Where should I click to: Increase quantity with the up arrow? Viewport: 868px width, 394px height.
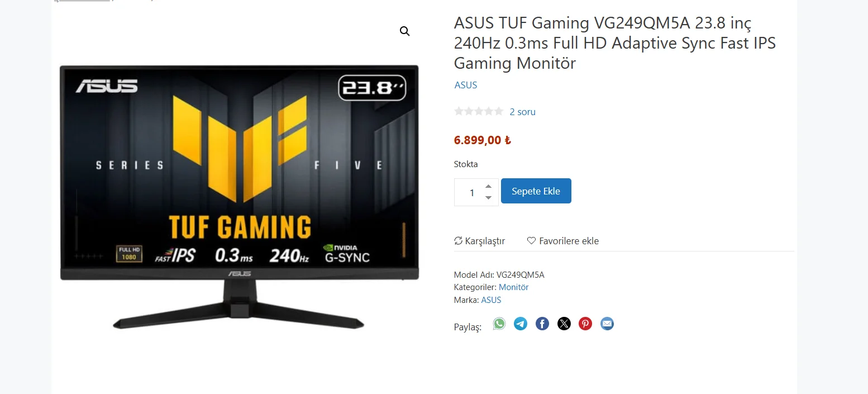click(488, 186)
